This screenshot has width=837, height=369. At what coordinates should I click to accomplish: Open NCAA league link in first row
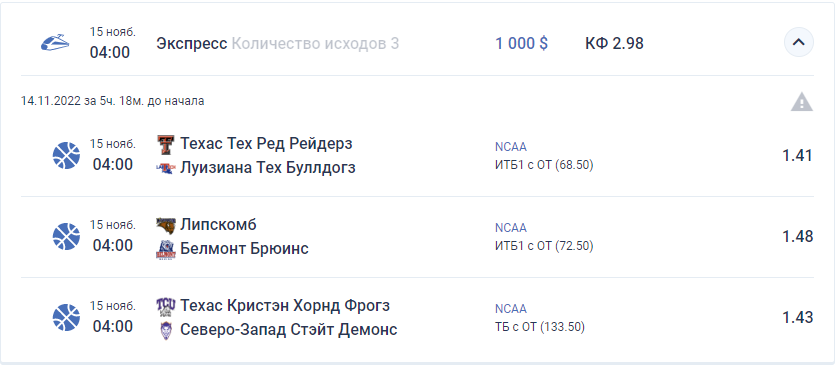[511, 147]
